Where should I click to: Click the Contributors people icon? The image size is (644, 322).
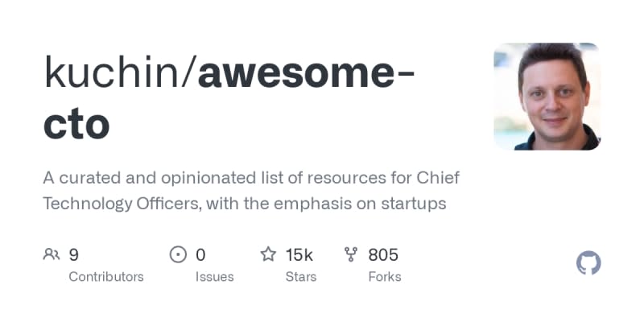pyautogui.click(x=52, y=255)
